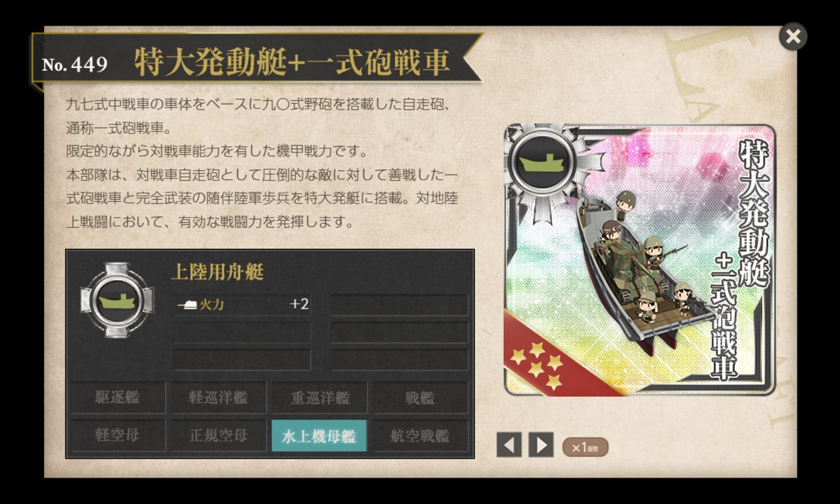Screen dimensions: 840x504
Task: Select the 軽巡洋艦 ship type
Action: pos(218,398)
